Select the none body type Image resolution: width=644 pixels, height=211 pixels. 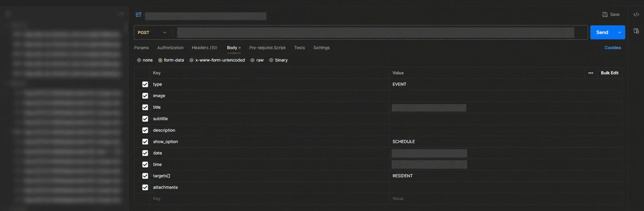[139, 60]
